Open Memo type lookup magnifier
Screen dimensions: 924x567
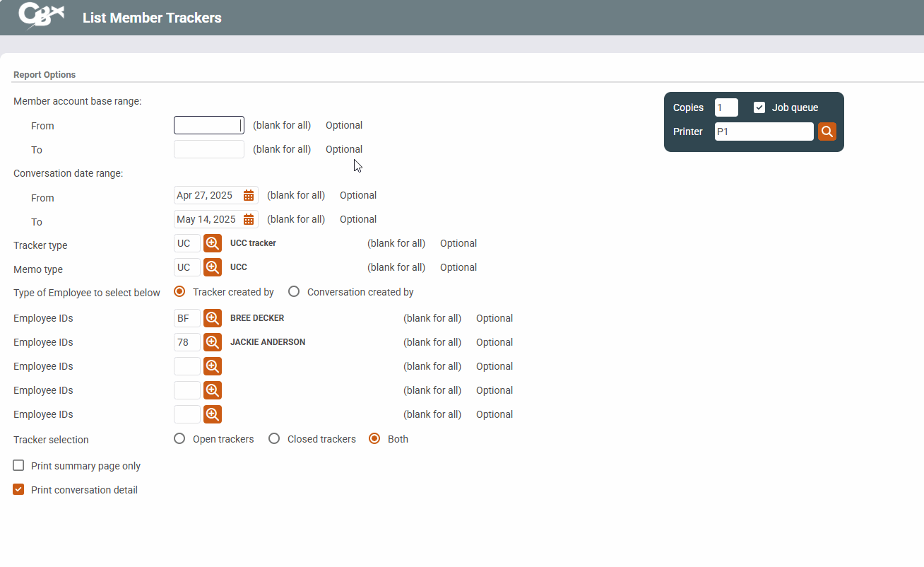point(213,267)
